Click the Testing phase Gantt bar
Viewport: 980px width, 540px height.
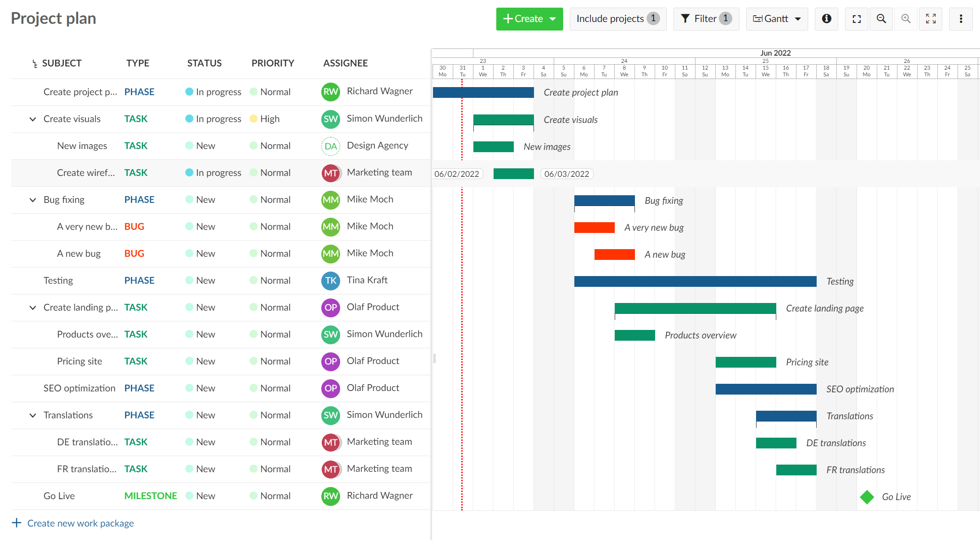coord(695,281)
